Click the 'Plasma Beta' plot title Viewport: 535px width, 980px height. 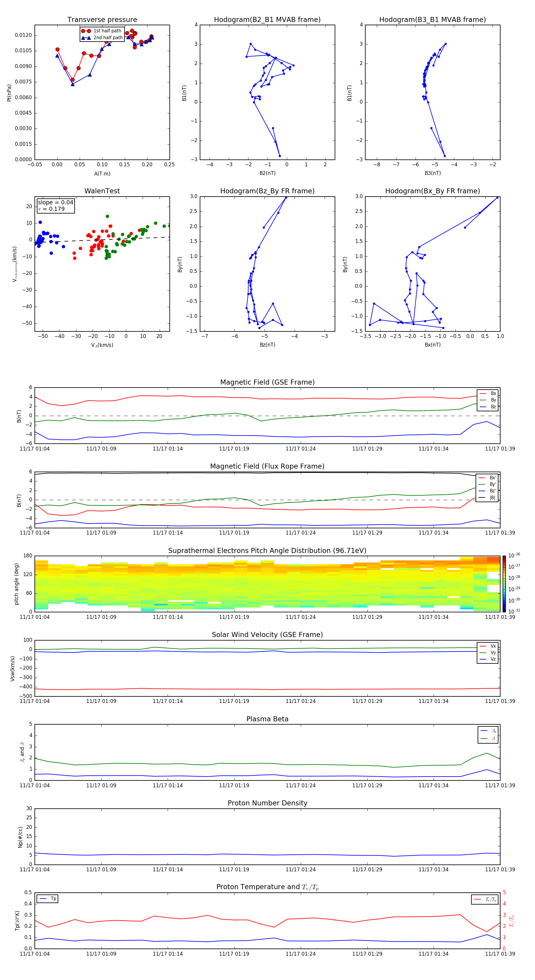(267, 719)
